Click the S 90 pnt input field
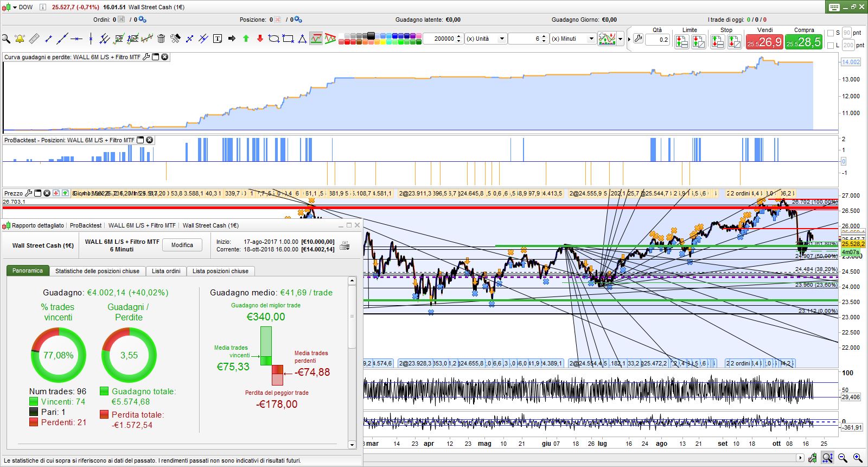Viewport: 868px width, 467px height. 847,33
